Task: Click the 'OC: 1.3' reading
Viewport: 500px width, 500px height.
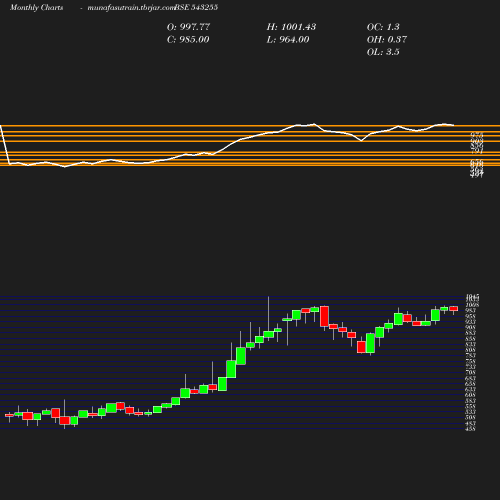Action: [383, 27]
